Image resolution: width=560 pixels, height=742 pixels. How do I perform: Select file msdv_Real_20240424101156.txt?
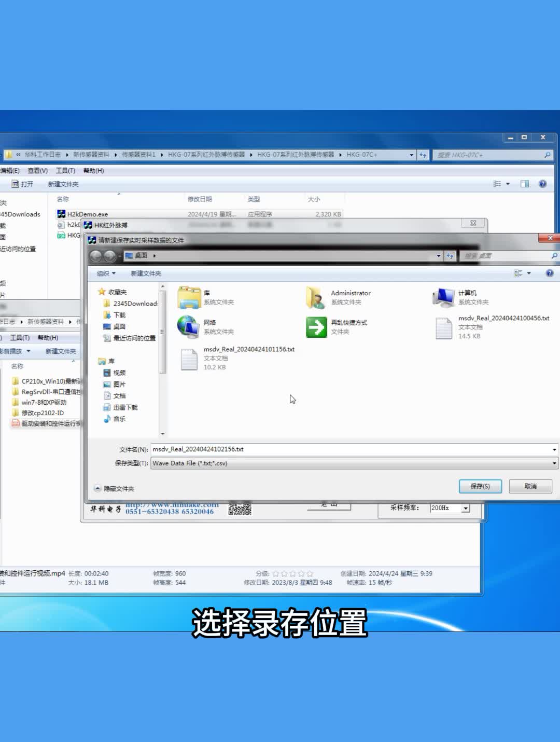click(189, 359)
